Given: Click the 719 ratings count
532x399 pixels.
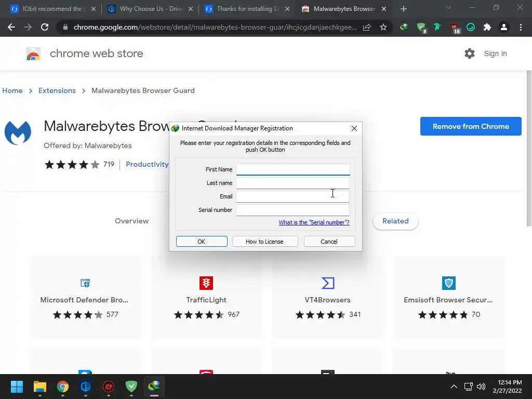Looking at the screenshot, I should click(109, 164).
